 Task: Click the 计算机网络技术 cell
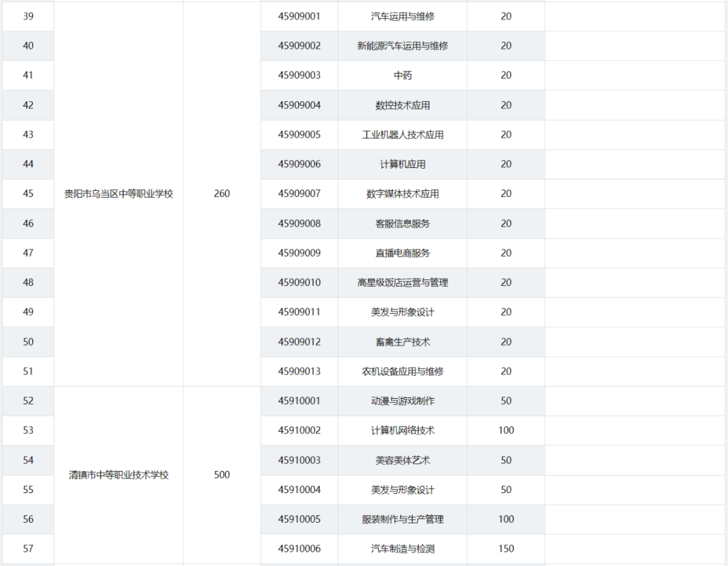click(x=402, y=430)
